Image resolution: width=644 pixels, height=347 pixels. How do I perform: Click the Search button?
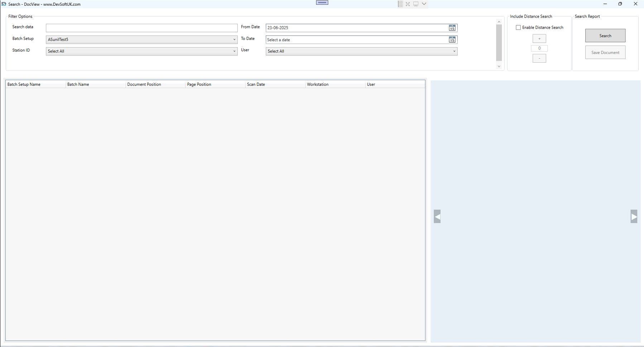605,35
